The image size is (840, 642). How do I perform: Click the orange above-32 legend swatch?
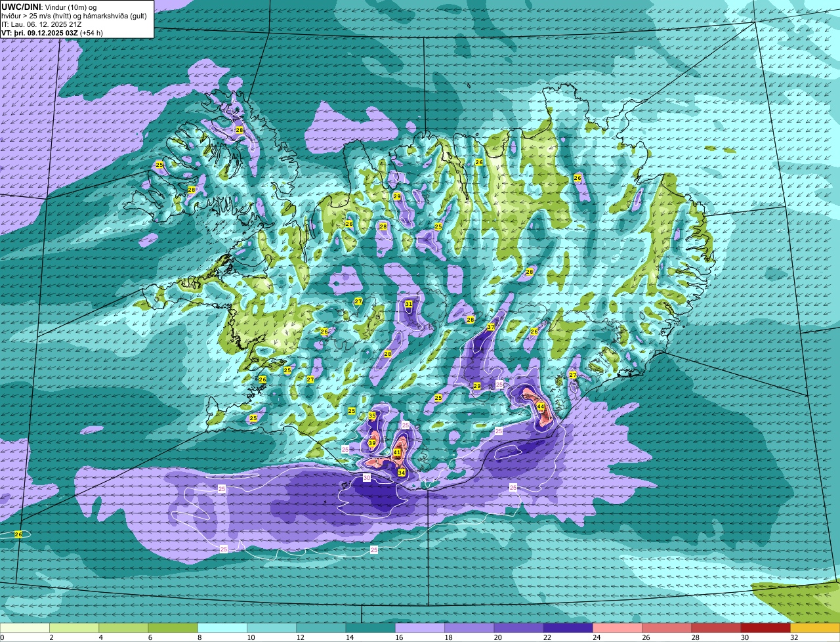click(815, 628)
